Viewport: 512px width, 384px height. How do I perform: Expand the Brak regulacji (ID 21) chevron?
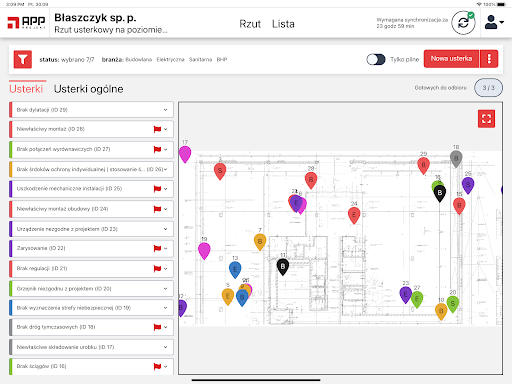pos(166,269)
